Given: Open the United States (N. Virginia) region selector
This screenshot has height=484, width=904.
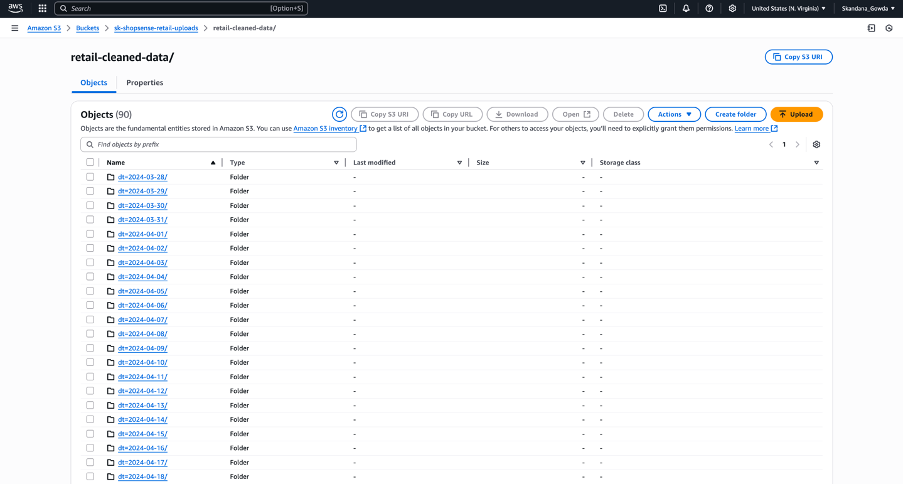Looking at the screenshot, I should pos(788,9).
